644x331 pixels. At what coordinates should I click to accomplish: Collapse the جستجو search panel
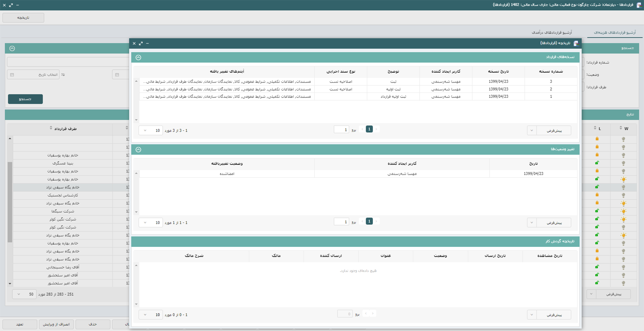click(12, 49)
